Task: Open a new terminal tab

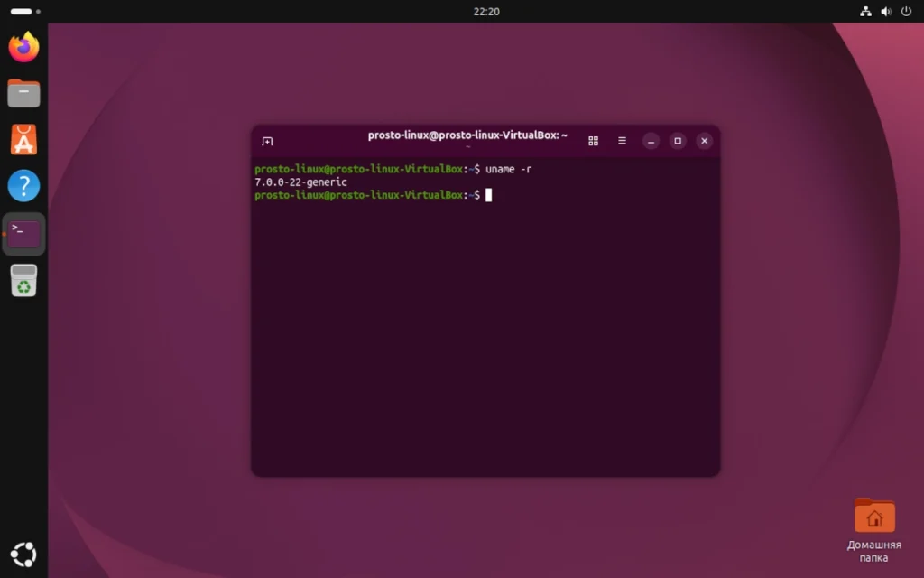Action: (x=267, y=141)
